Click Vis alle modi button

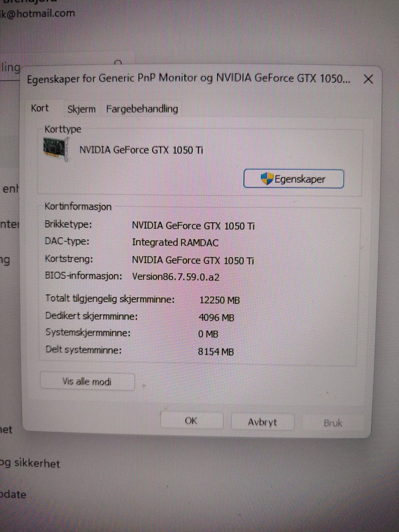coord(87,381)
